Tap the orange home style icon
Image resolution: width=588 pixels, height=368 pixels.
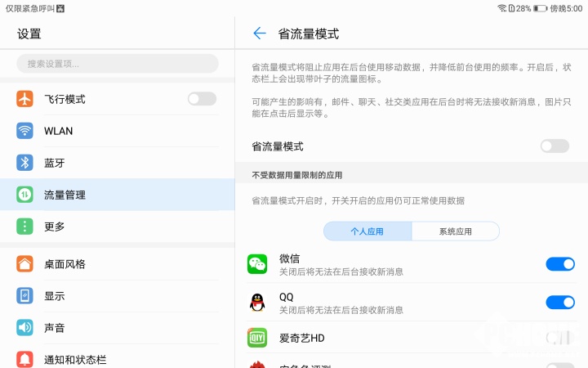tap(24, 264)
